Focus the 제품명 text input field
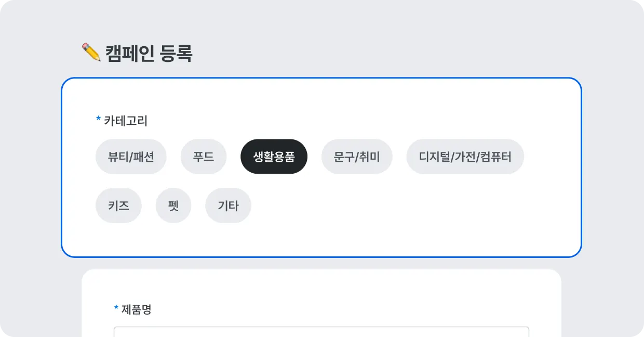 click(321, 332)
